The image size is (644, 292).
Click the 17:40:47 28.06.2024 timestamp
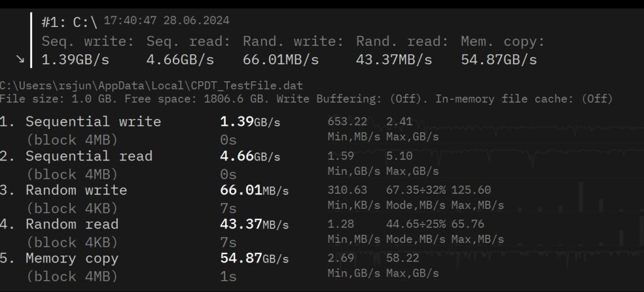pos(166,21)
